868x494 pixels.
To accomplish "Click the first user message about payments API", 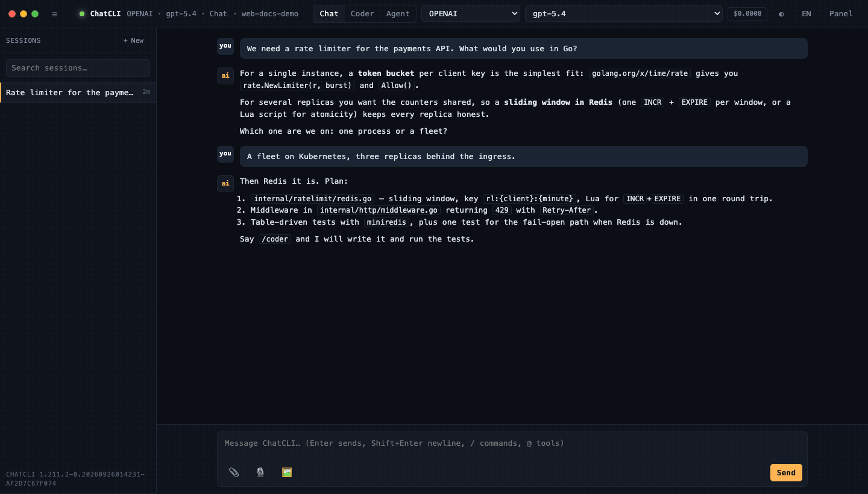I will click(523, 49).
